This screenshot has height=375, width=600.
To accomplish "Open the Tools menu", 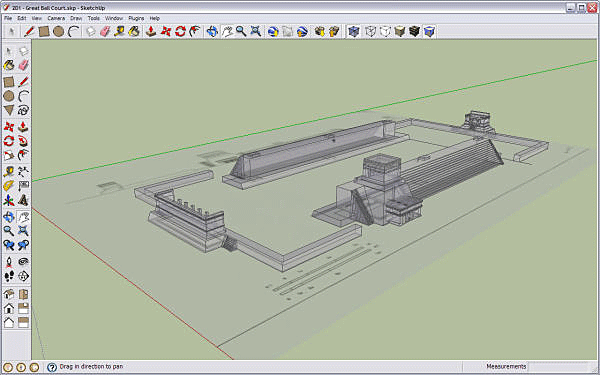I will pos(93,18).
